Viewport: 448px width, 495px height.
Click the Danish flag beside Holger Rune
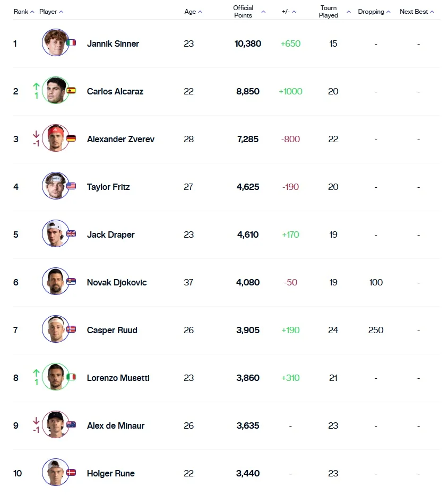71,473
